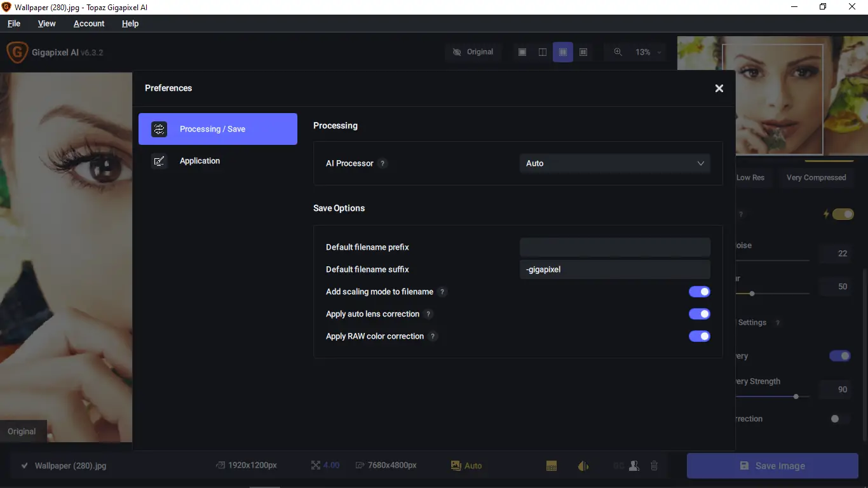Open the View menu
868x488 pixels.
pyautogui.click(x=47, y=24)
